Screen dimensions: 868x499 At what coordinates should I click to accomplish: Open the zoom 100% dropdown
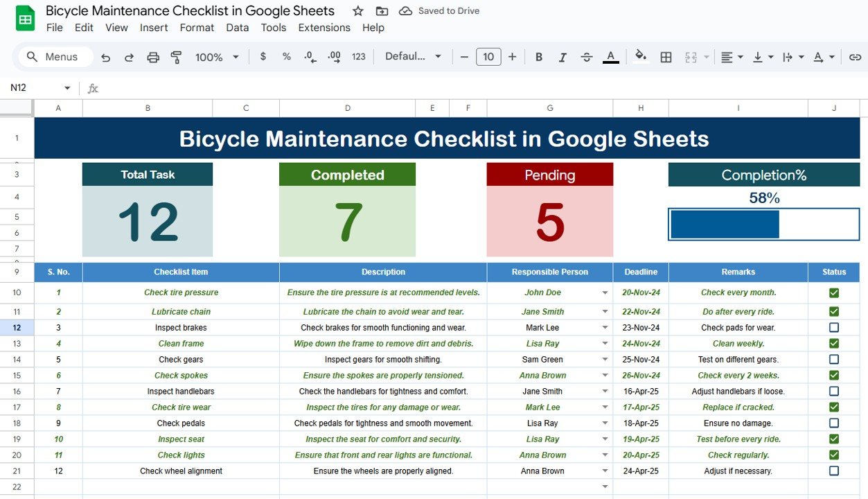[x=217, y=58]
